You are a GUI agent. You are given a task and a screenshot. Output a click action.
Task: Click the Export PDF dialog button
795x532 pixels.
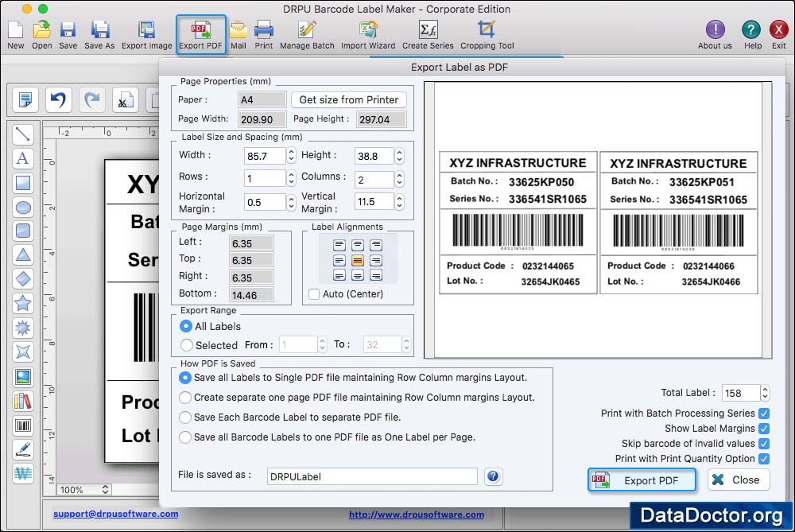click(x=642, y=480)
